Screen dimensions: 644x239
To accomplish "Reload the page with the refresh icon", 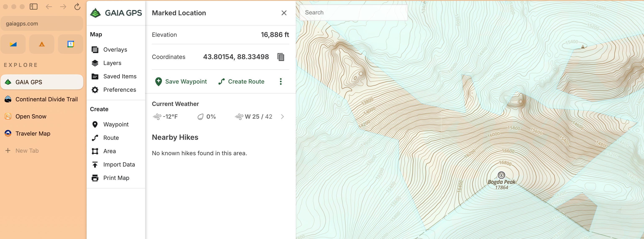I will (77, 7).
